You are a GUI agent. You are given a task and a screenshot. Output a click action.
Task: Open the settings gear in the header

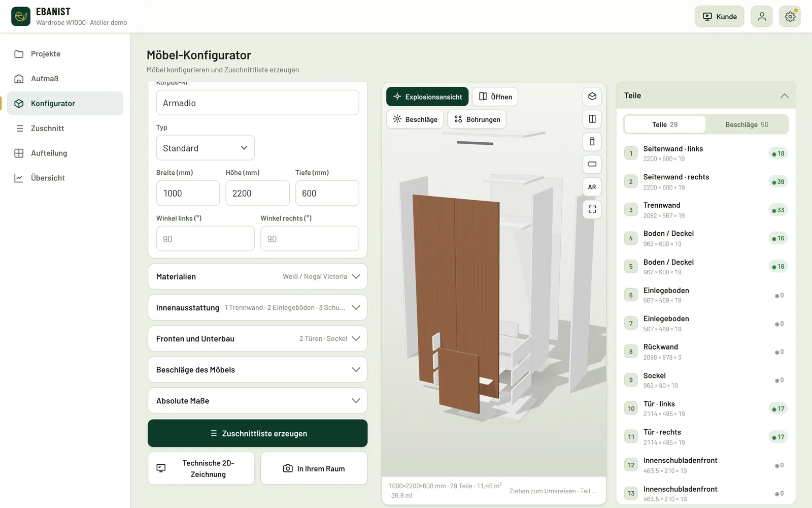[x=790, y=17]
